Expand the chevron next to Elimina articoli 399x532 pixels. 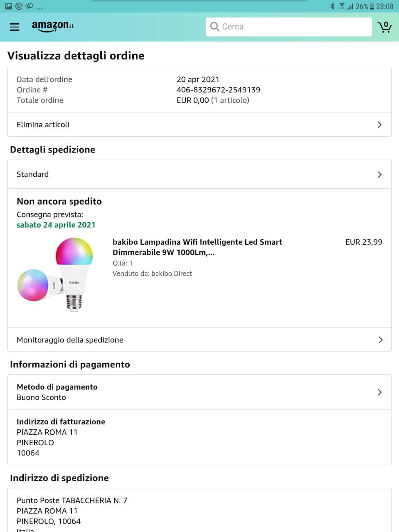(379, 125)
